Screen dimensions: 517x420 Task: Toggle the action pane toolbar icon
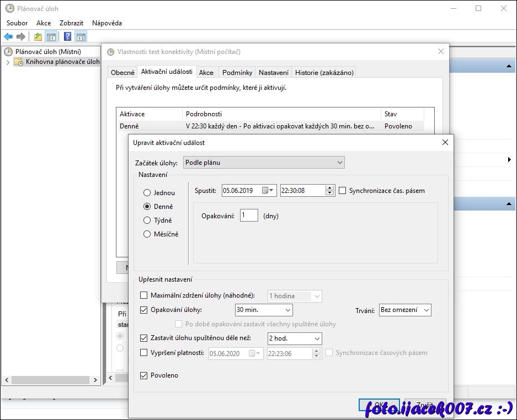[81, 37]
